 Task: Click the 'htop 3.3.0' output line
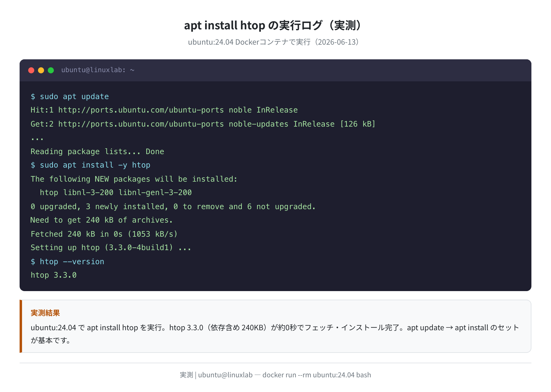[54, 275]
